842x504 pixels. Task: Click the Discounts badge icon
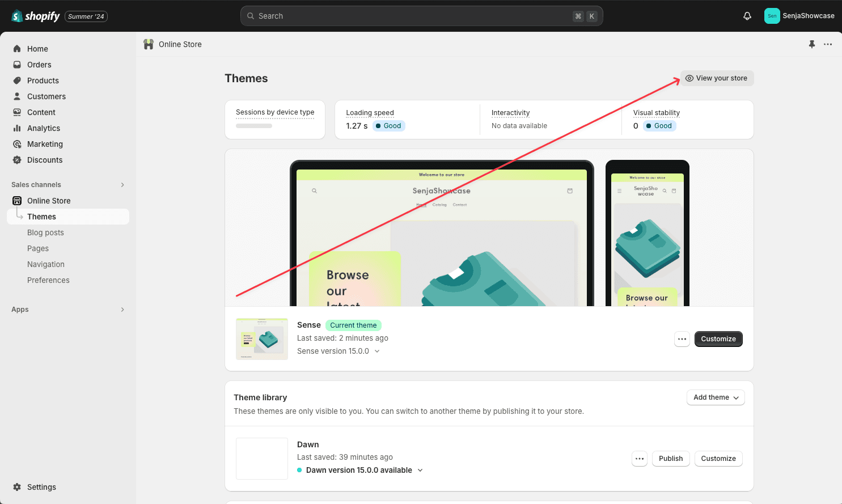17,160
